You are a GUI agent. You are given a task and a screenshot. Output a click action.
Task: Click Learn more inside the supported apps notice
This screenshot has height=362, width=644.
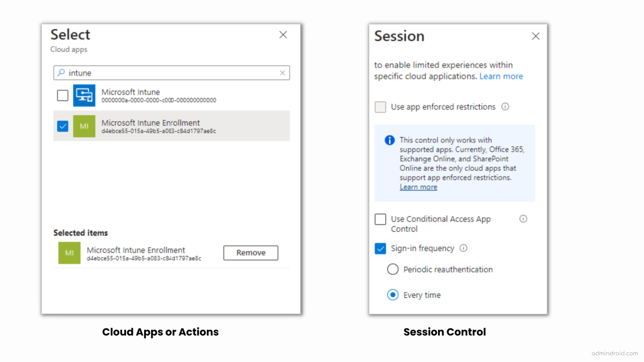pos(418,186)
